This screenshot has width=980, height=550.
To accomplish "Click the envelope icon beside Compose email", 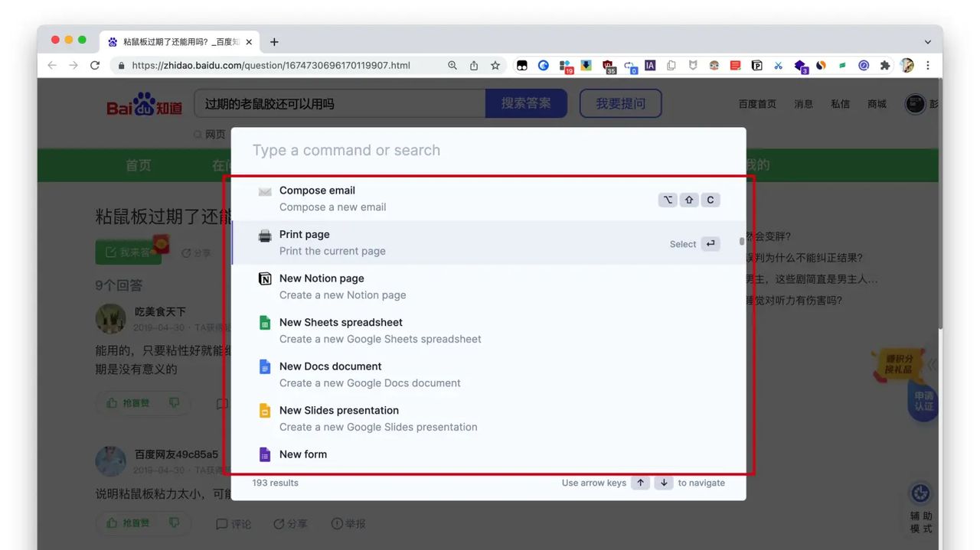I will (x=265, y=191).
